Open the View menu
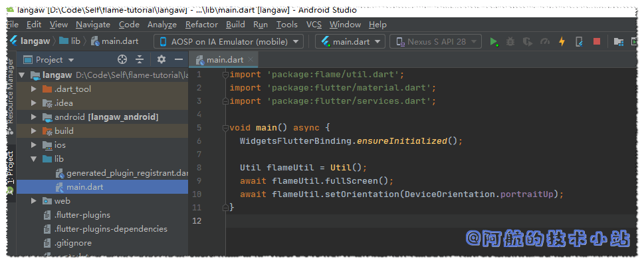Screen dimensions: 644x263 pos(58,25)
